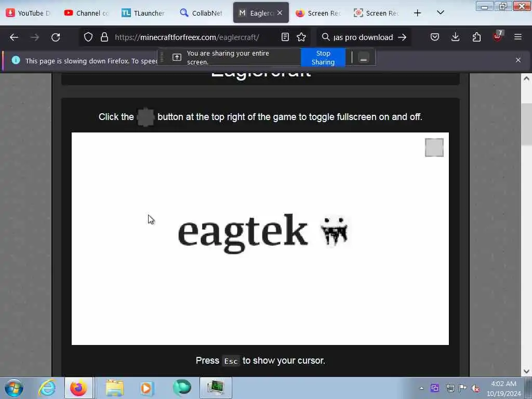Click the info icon in notification bar

point(16,60)
